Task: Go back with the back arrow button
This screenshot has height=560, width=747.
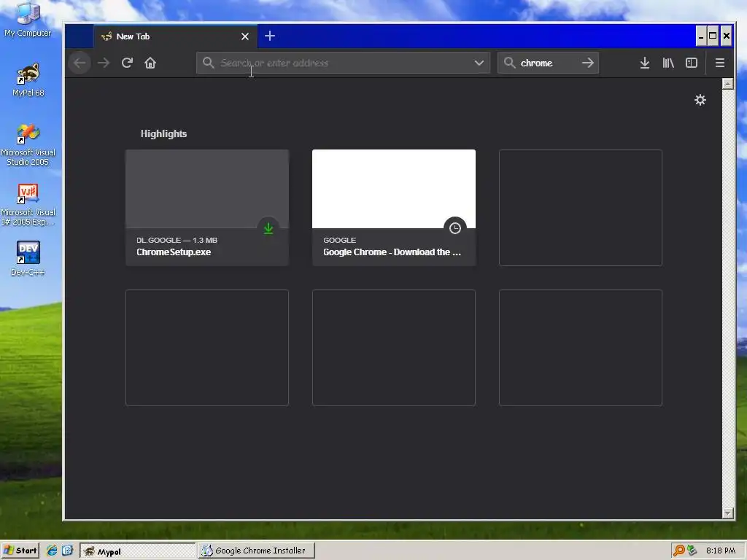Action: [80, 63]
